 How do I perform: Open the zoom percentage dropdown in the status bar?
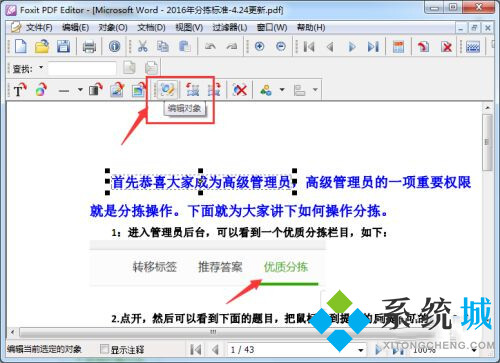(474, 350)
